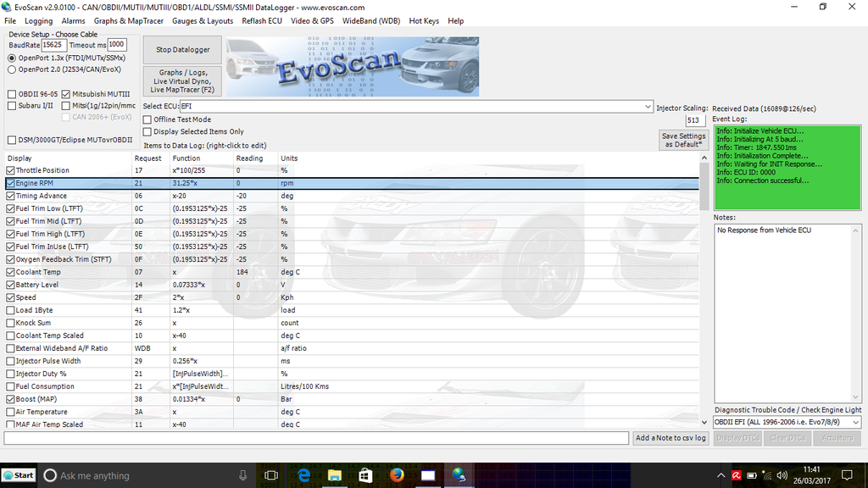
Task: Click the BaudRate input field
Action: (54, 45)
